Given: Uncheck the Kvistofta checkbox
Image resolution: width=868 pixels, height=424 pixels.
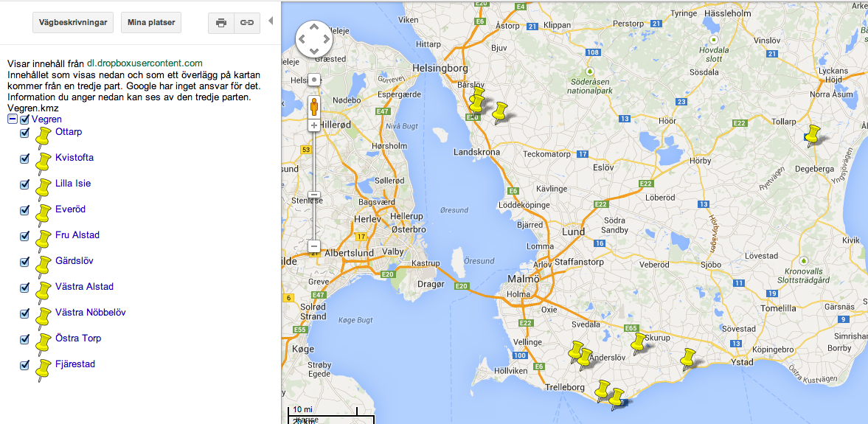Looking at the screenshot, I should pos(24,159).
